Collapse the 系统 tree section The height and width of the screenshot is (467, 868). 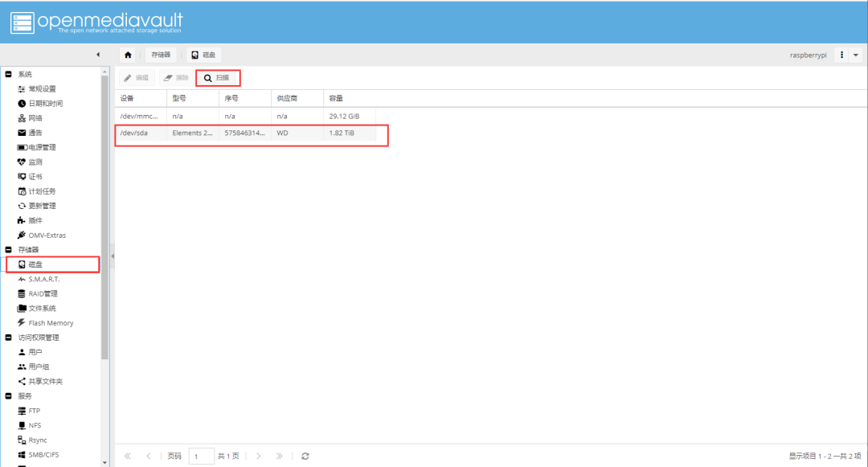pos(8,74)
